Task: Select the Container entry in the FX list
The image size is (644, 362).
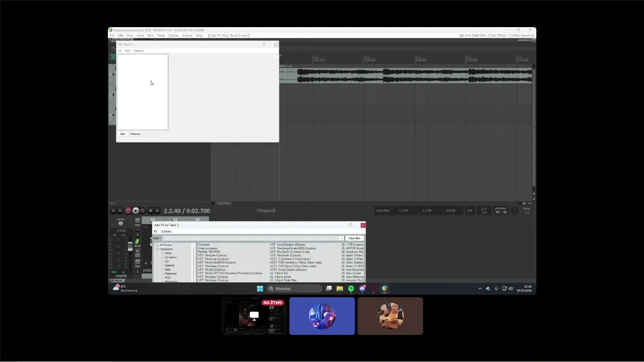Action: (x=204, y=245)
